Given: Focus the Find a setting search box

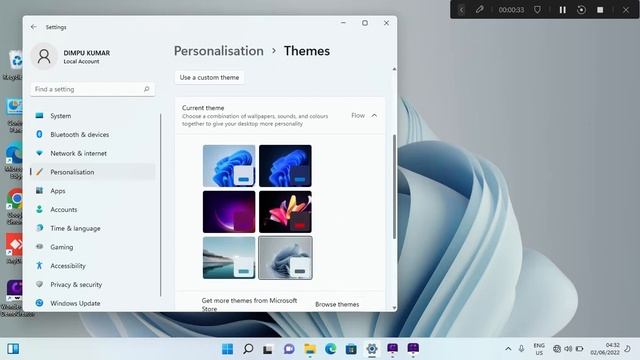Looking at the screenshot, I should (92, 89).
